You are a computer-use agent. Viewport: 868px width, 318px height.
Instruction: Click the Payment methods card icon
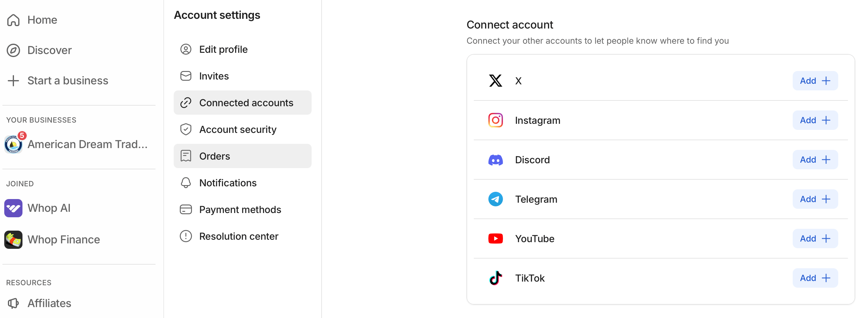coord(186,210)
